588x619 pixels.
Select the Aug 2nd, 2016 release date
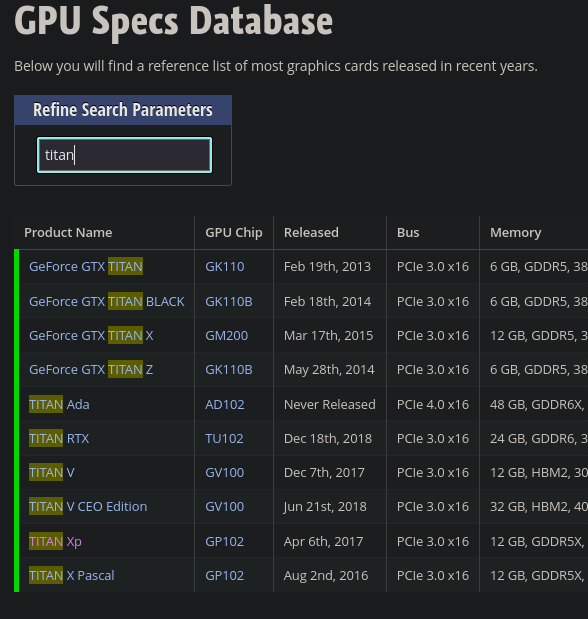point(326,576)
